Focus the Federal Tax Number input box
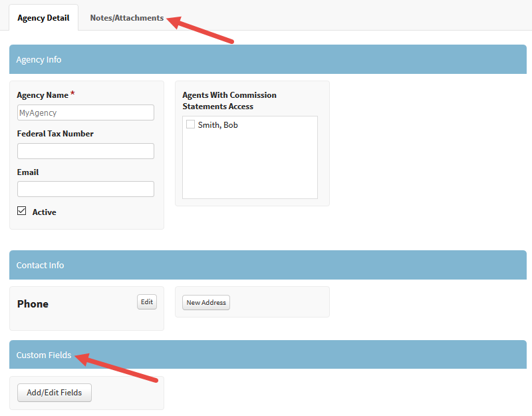The height and width of the screenshot is (416, 532). click(x=85, y=151)
